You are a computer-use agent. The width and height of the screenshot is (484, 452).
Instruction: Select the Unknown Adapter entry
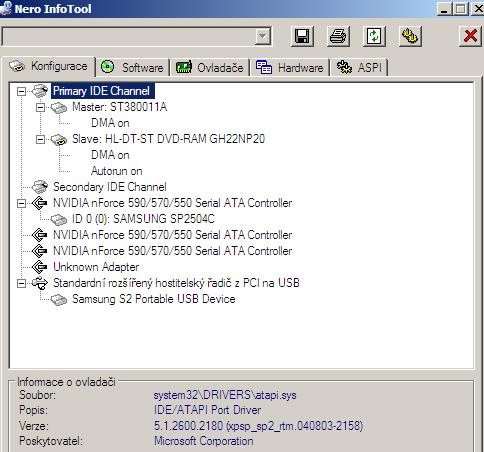(x=96, y=267)
